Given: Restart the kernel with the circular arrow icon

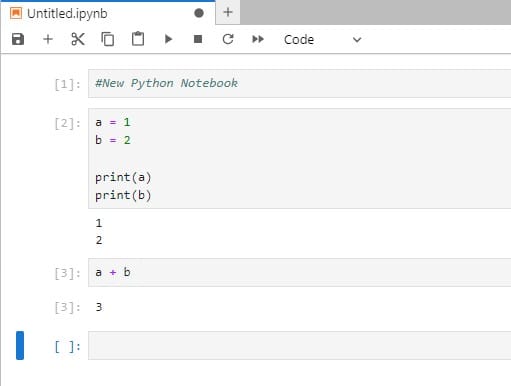Looking at the screenshot, I should tap(228, 39).
